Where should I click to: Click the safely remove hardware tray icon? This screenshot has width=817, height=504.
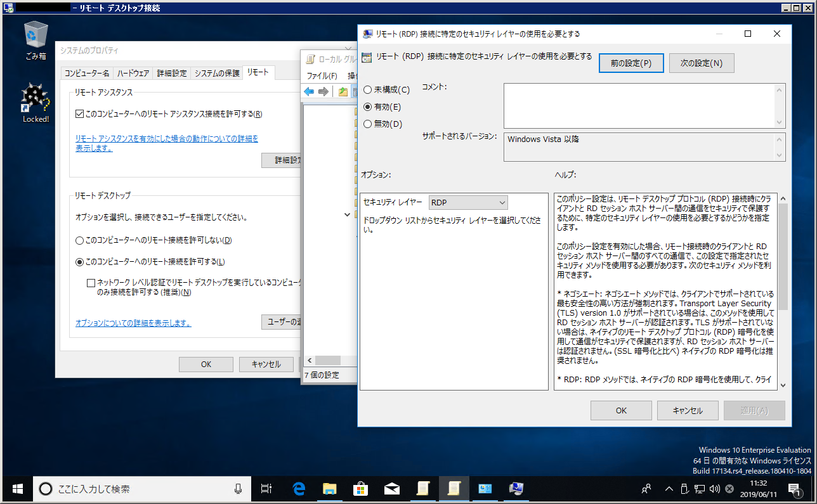click(684, 489)
